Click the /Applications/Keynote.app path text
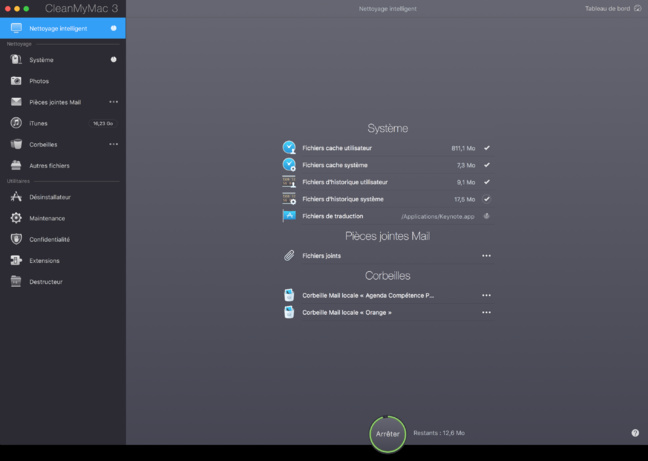This screenshot has width=648, height=461. (x=438, y=216)
